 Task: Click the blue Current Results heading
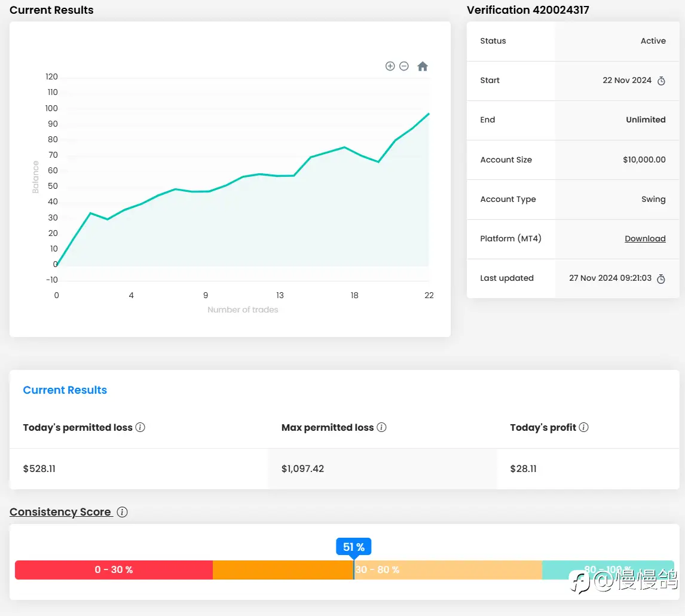click(x=65, y=390)
